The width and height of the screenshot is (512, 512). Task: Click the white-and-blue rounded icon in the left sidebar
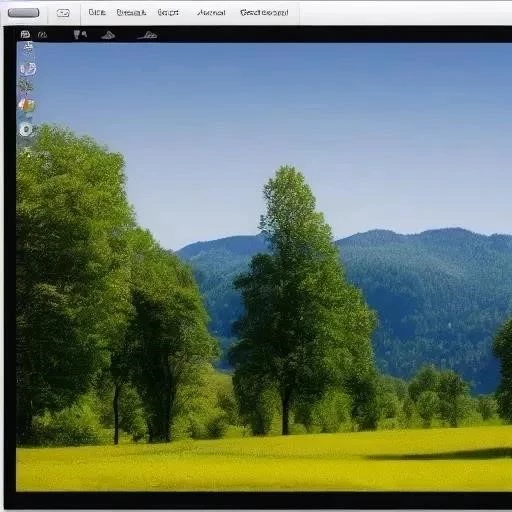[28, 69]
